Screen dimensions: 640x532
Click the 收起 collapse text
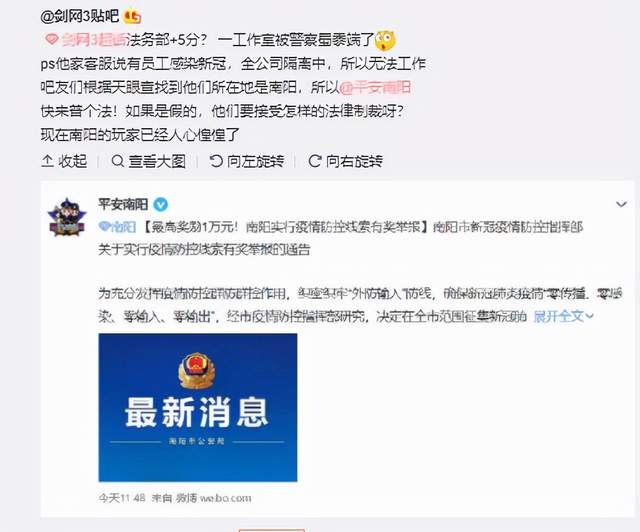73,161
